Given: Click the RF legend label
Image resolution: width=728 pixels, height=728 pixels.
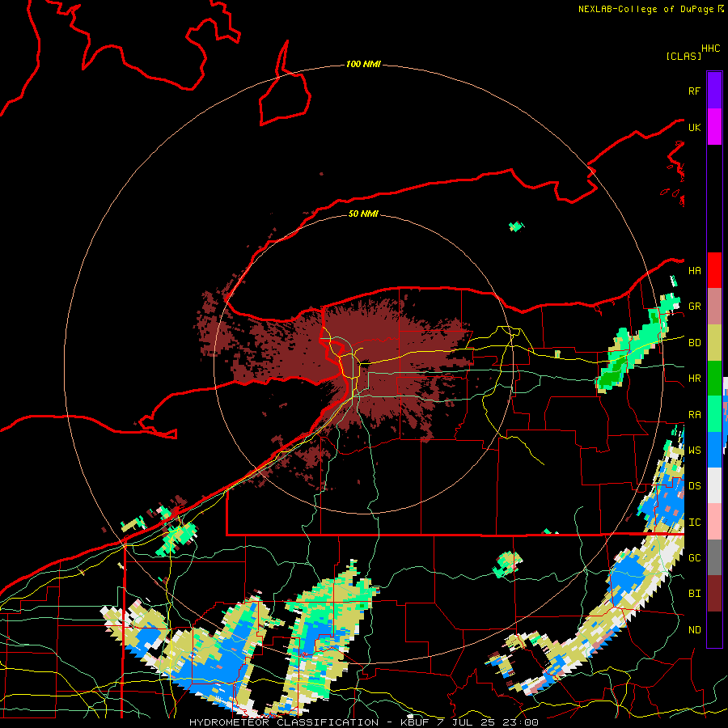Looking at the screenshot, I should 694,91.
